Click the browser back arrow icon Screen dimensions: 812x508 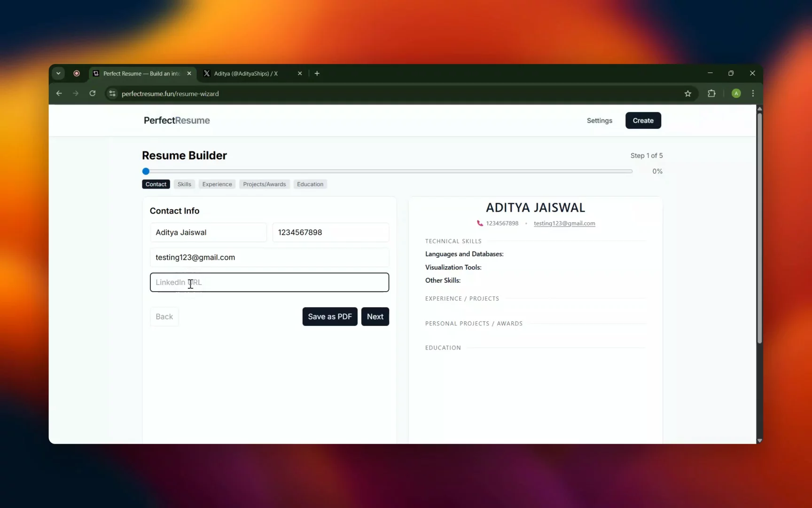coord(59,94)
